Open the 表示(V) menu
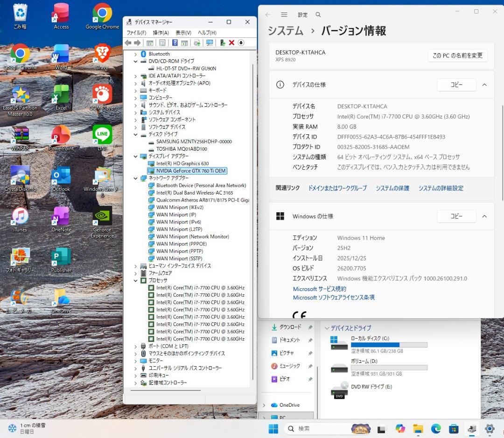This screenshot has height=438, width=504. tap(183, 33)
